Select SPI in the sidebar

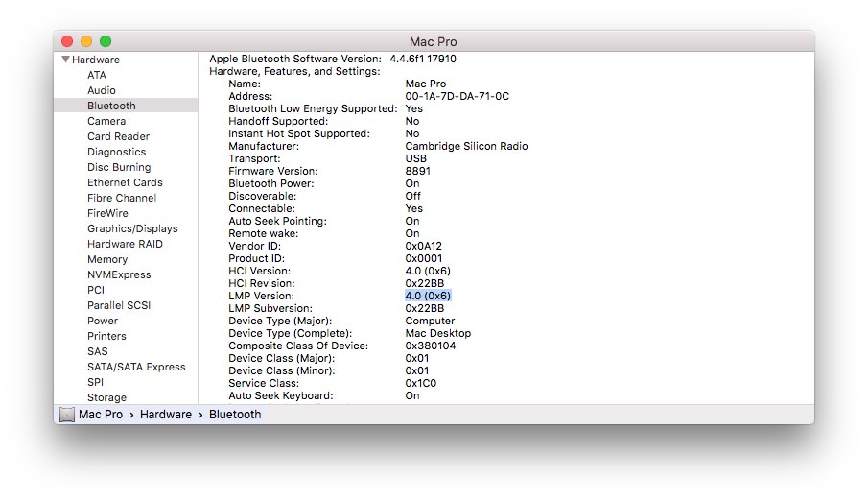[x=95, y=382]
